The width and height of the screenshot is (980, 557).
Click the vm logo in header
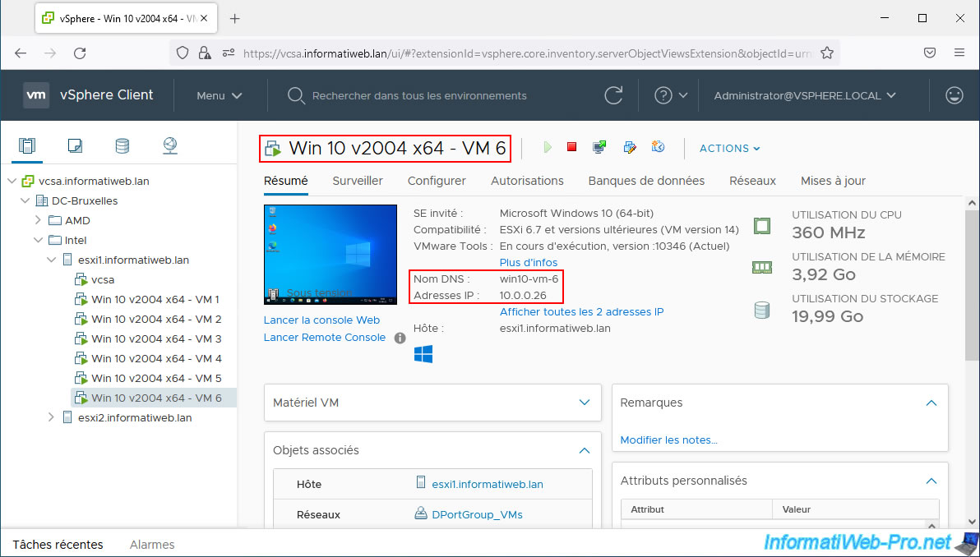click(36, 95)
